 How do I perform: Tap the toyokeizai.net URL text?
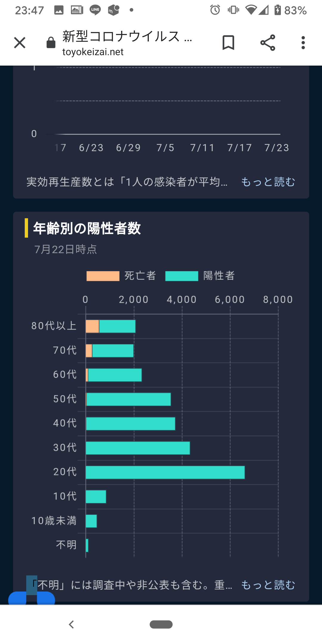point(93,52)
